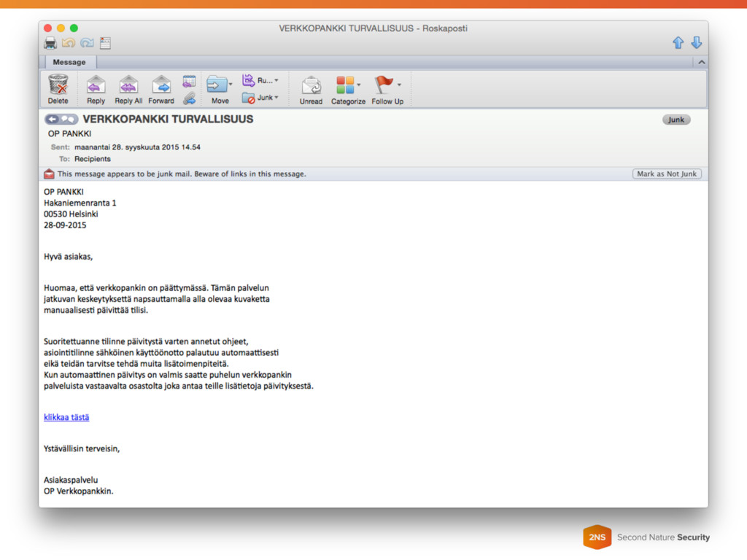Click subject 'VERKKOPANKKI TURVALLISUUS' heading

click(169, 119)
